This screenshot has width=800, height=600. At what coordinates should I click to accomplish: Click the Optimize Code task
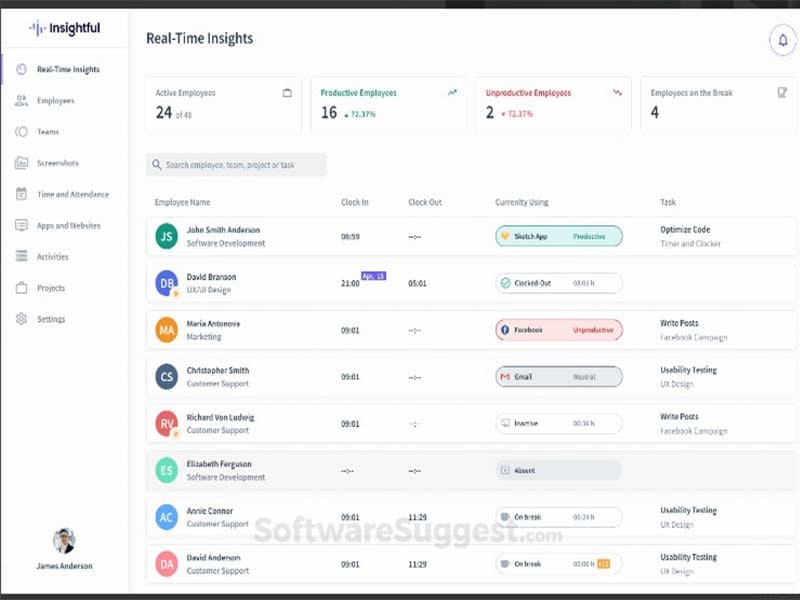(x=685, y=230)
